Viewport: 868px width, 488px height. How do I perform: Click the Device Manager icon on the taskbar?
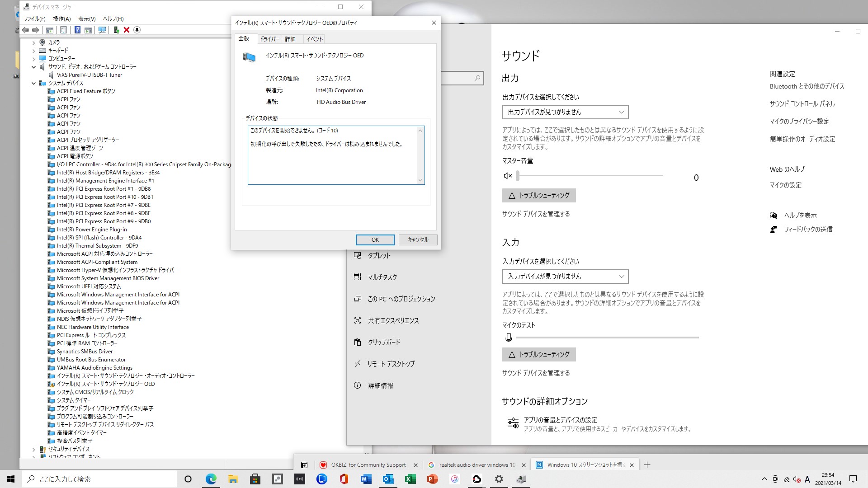[x=521, y=479]
